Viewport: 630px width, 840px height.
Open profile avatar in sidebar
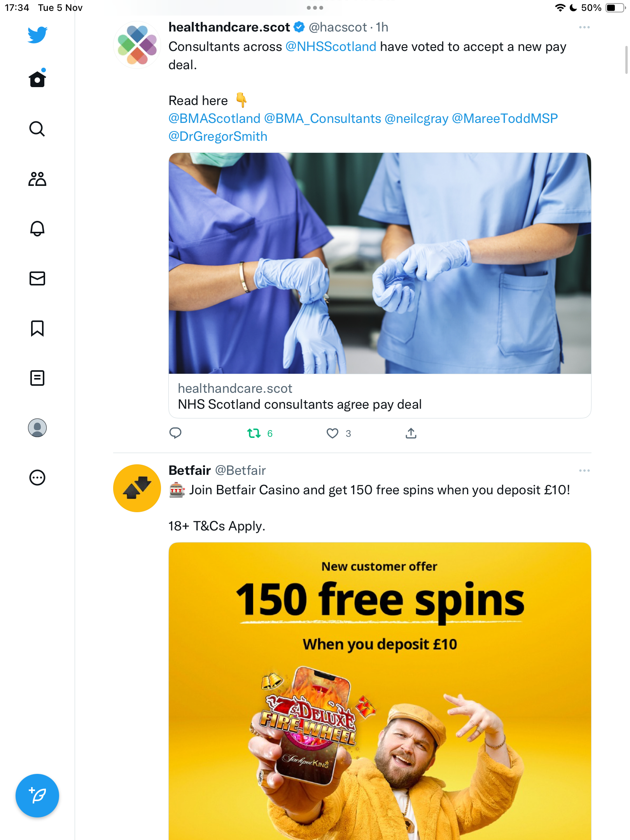(x=37, y=428)
